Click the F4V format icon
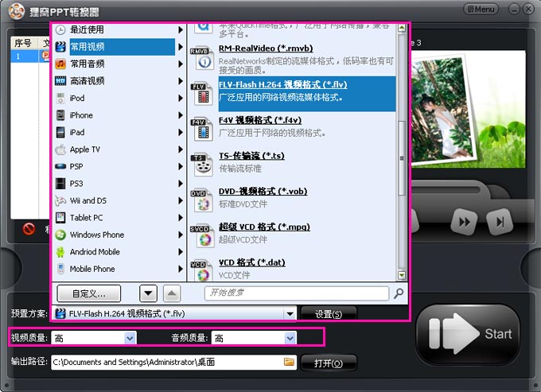 click(201, 130)
